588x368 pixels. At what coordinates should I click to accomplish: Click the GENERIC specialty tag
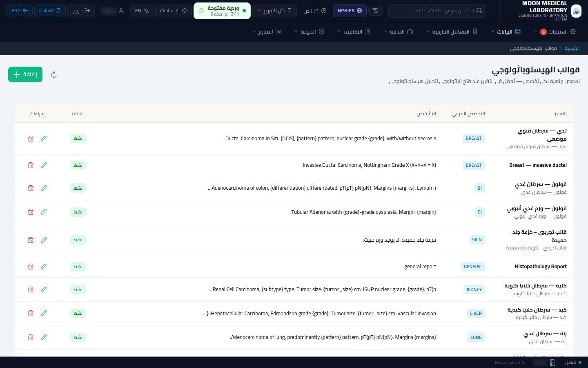(x=473, y=267)
